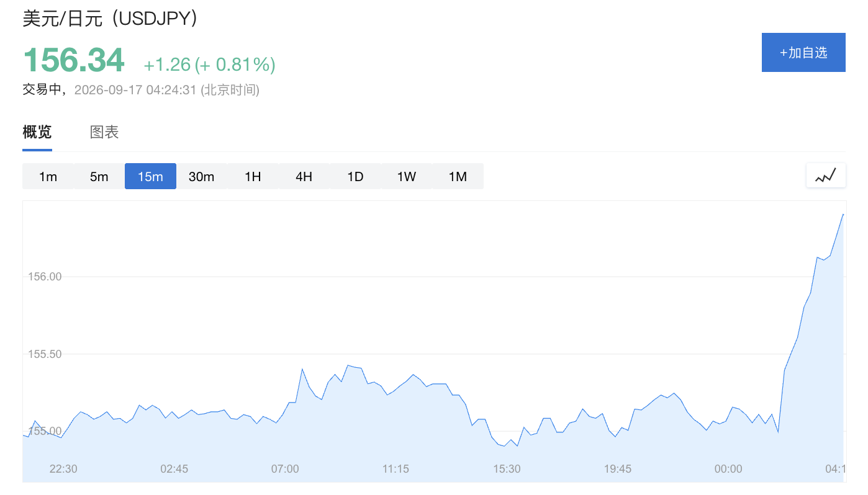Click the 15:30 time axis marker

pyautogui.click(x=507, y=469)
